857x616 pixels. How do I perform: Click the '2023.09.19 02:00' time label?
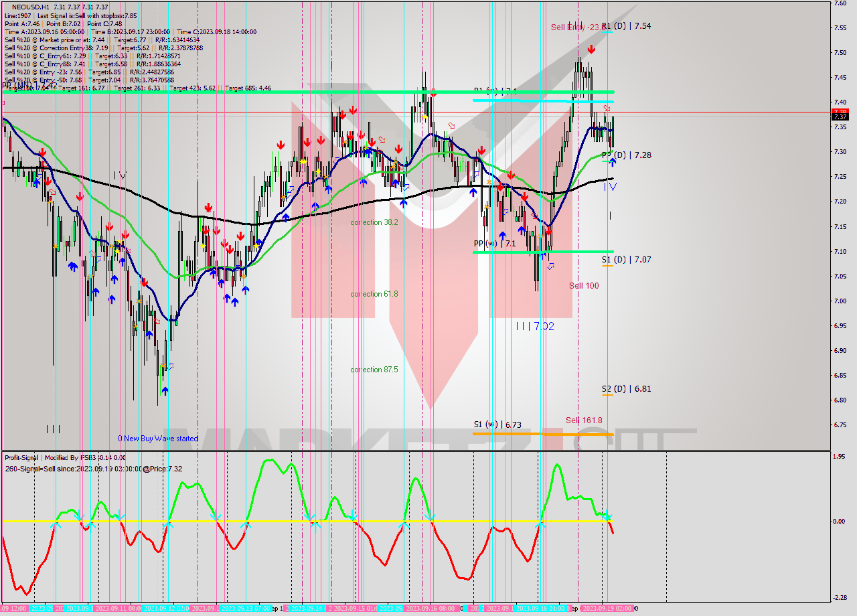(607, 609)
